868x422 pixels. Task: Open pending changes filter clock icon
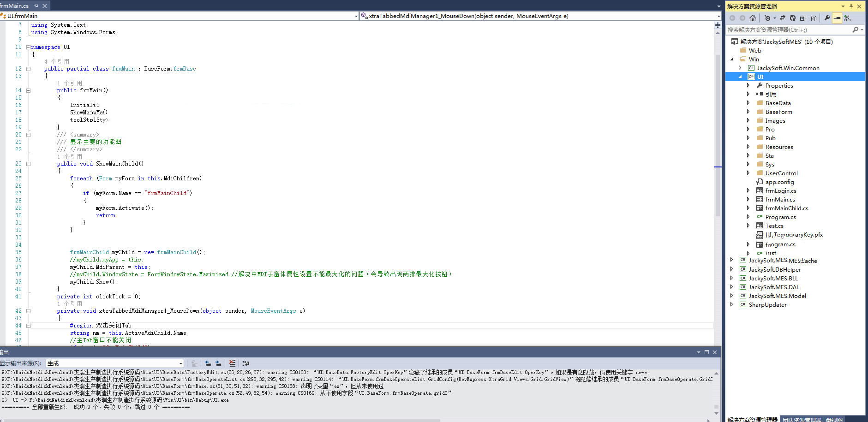pyautogui.click(x=767, y=18)
